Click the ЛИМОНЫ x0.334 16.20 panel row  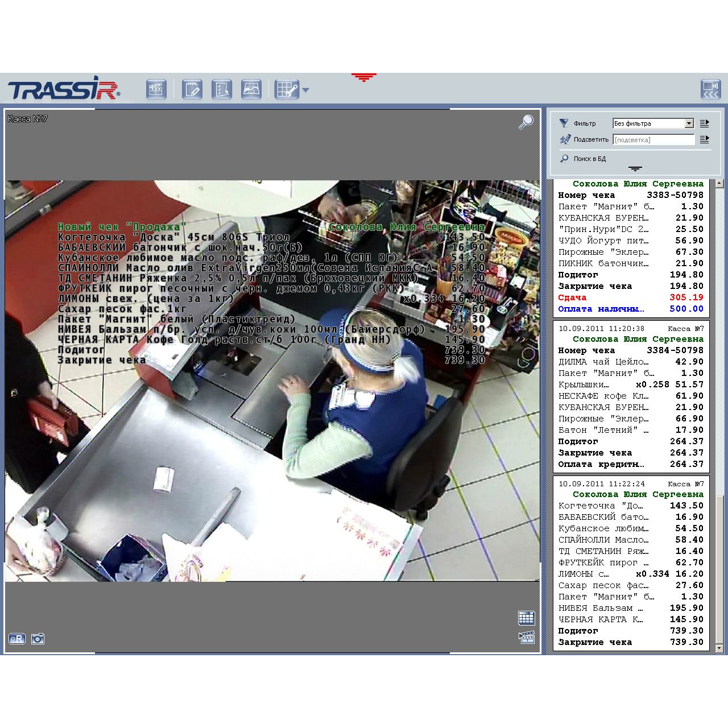click(631, 574)
